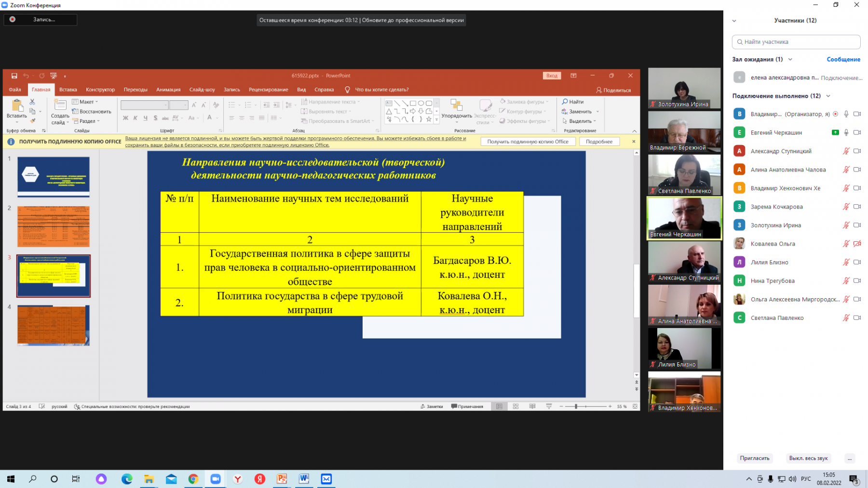
Task: Click the zoom slider in the status bar
Action: 585,407
